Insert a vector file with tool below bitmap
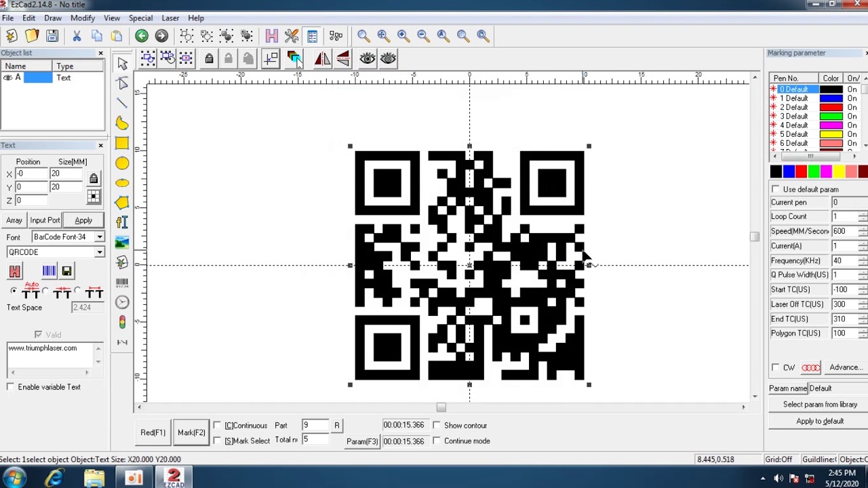This screenshot has width=868, height=488. pyautogui.click(x=122, y=262)
